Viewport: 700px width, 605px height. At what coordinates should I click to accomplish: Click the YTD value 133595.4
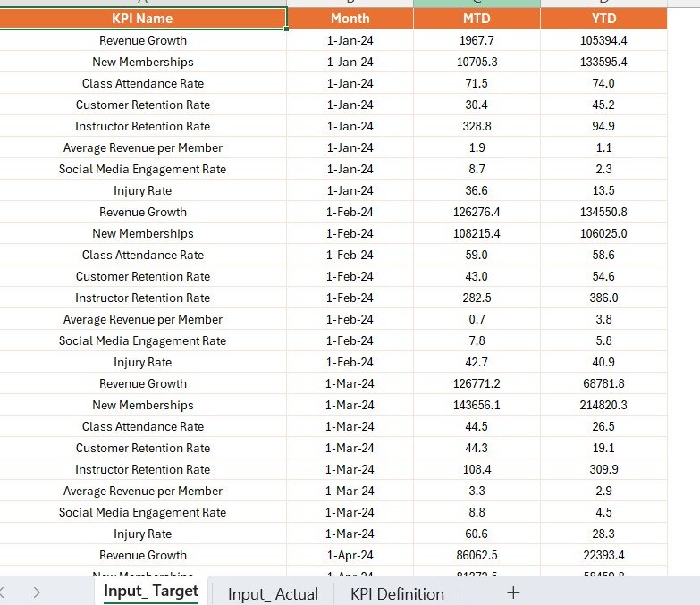coord(603,62)
